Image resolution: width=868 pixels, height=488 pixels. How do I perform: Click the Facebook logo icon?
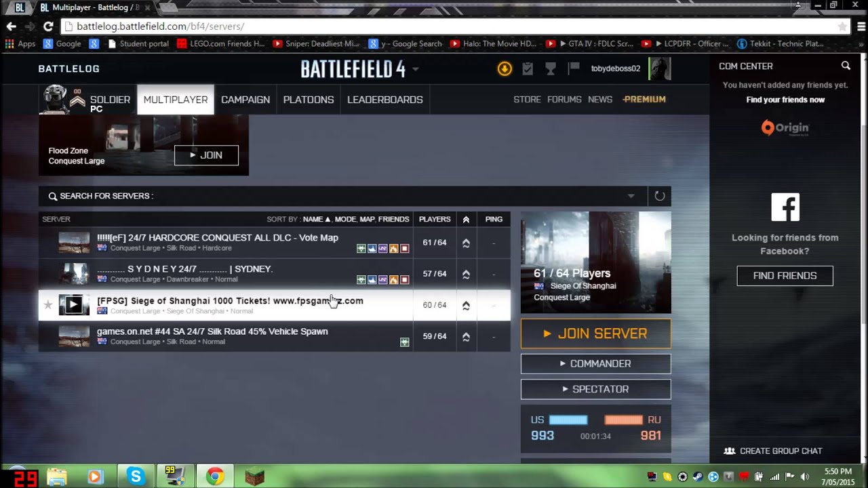(x=785, y=207)
